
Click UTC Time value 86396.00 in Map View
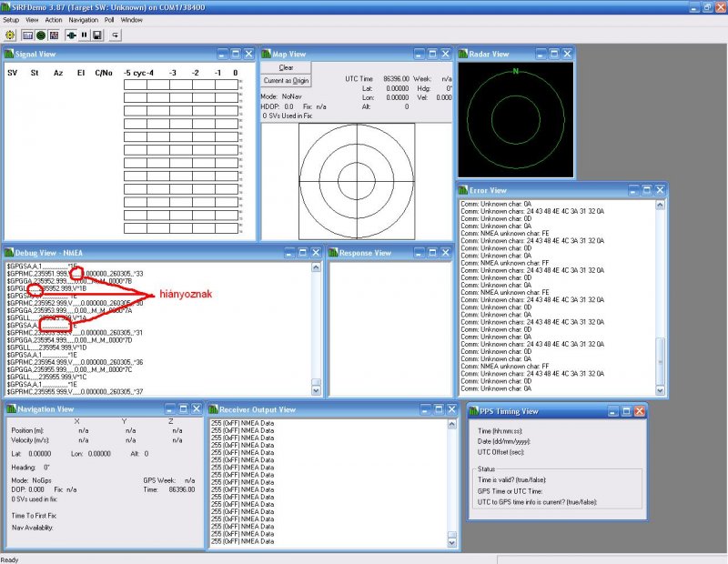coord(396,79)
